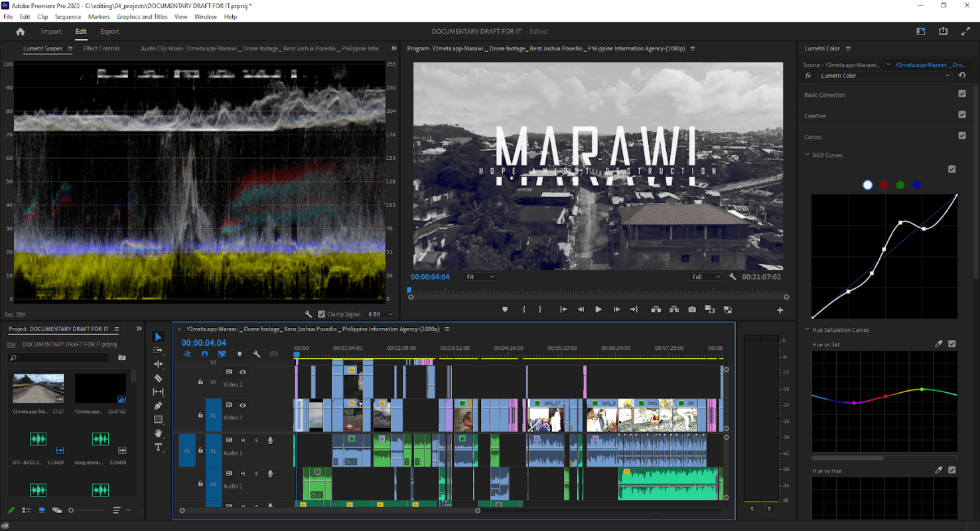This screenshot has width=980, height=531.
Task: Select the Hand tool
Action: tap(158, 433)
